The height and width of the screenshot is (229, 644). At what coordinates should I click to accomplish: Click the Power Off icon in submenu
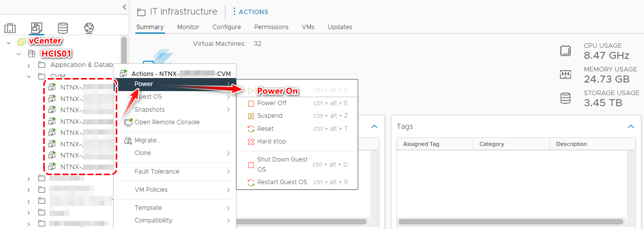click(x=251, y=103)
